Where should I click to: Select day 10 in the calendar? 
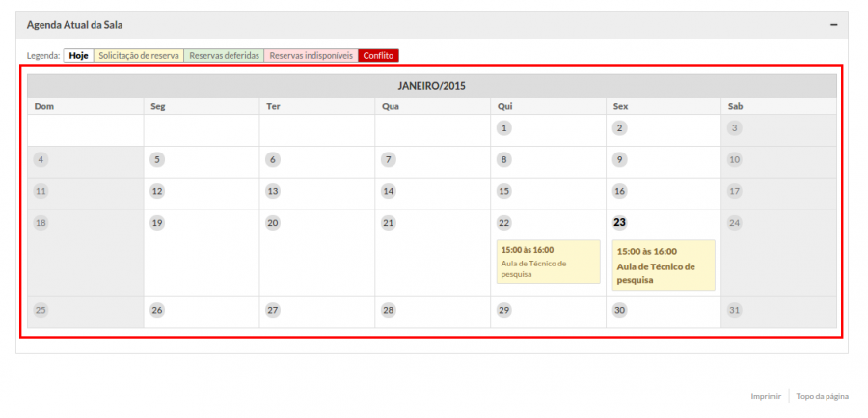(735, 160)
